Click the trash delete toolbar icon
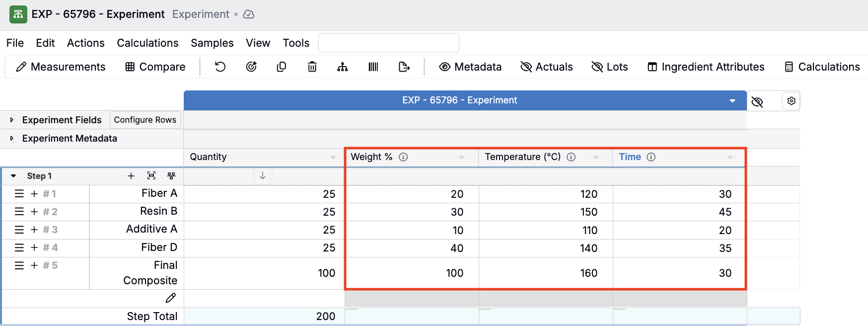The width and height of the screenshot is (868, 326). point(312,67)
